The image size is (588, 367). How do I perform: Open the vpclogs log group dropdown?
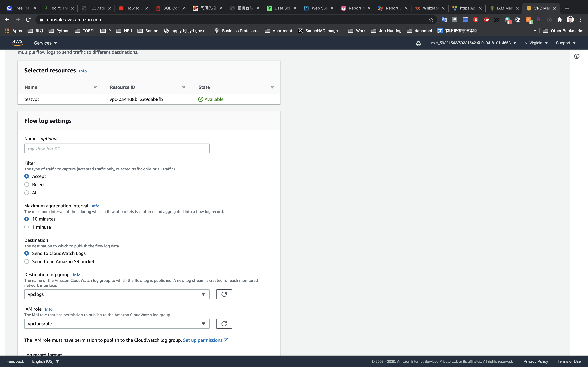coord(117,294)
